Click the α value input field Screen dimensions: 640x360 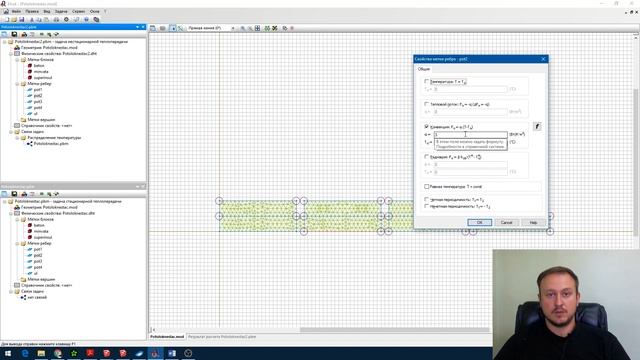click(x=470, y=134)
